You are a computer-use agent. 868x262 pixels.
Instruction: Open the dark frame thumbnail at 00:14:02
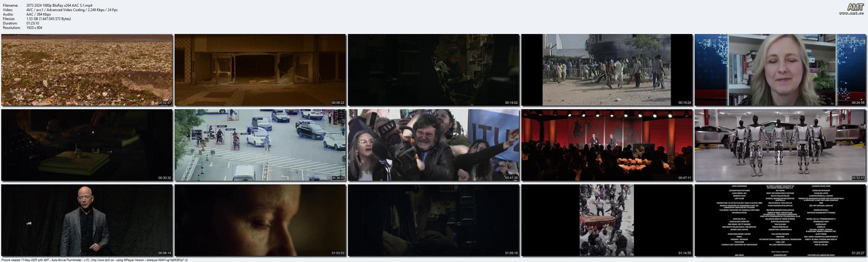434,70
